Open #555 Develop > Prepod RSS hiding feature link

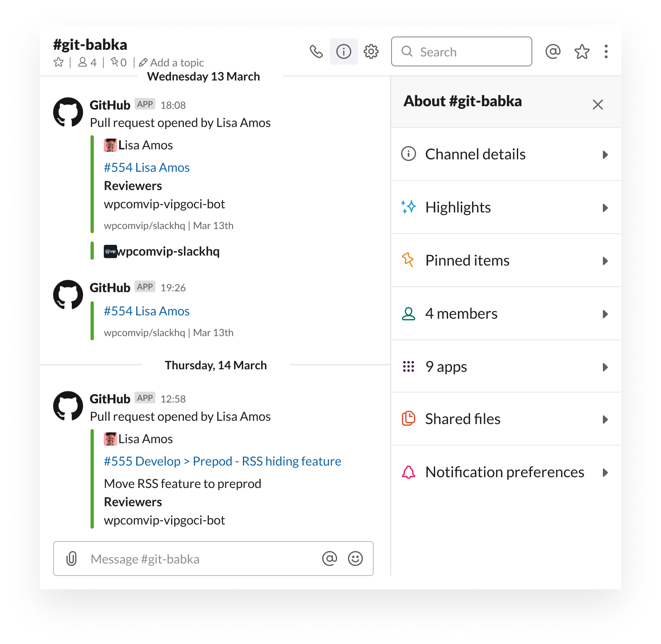(x=223, y=461)
